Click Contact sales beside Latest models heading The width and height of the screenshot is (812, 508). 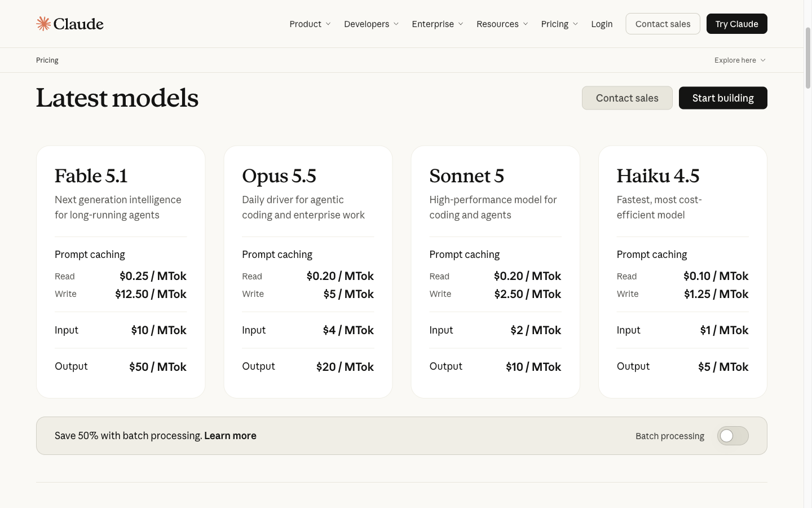[x=627, y=98]
